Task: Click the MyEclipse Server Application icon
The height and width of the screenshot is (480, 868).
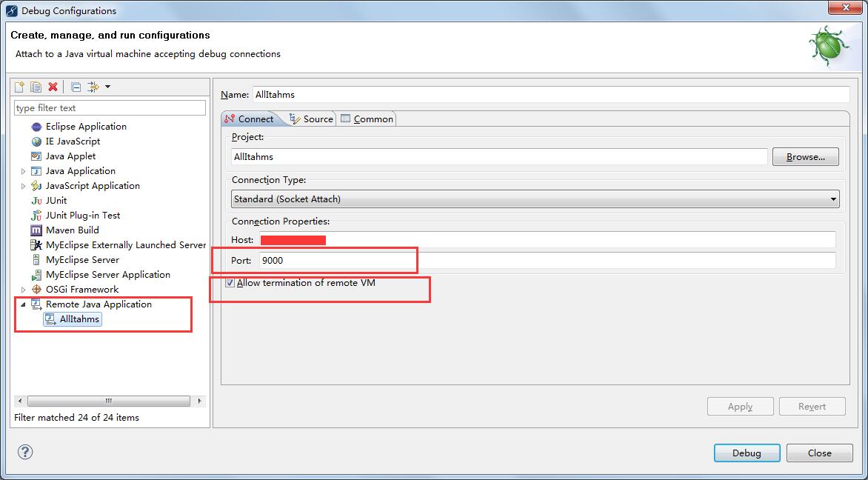Action: tap(36, 275)
